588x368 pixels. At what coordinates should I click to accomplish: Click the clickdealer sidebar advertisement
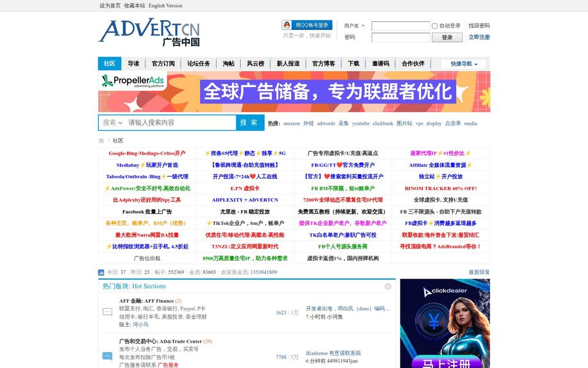[445, 323]
